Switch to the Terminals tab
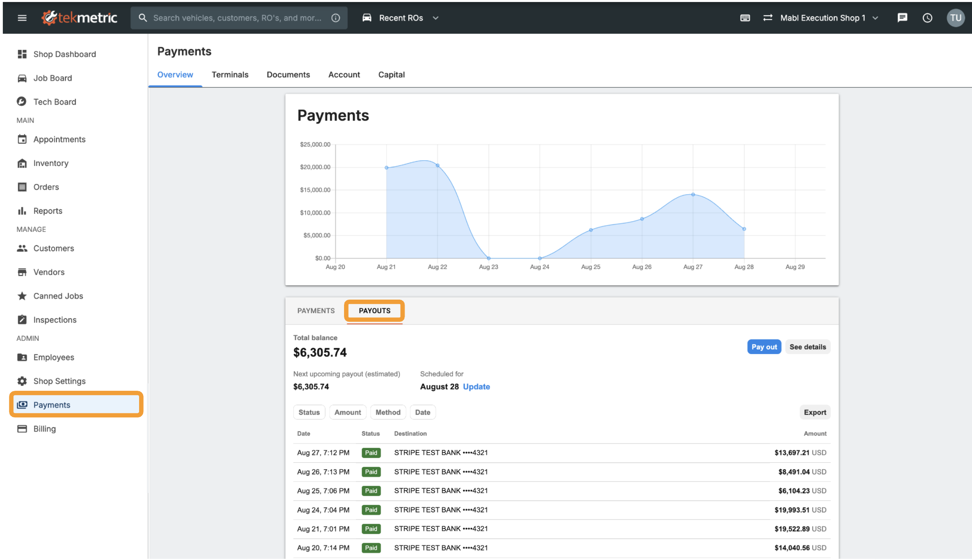 [230, 74]
